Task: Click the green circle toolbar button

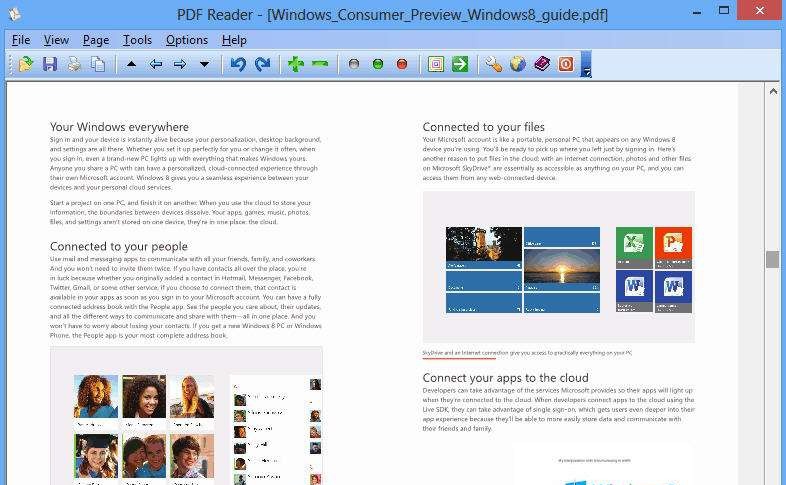Action: [378, 64]
